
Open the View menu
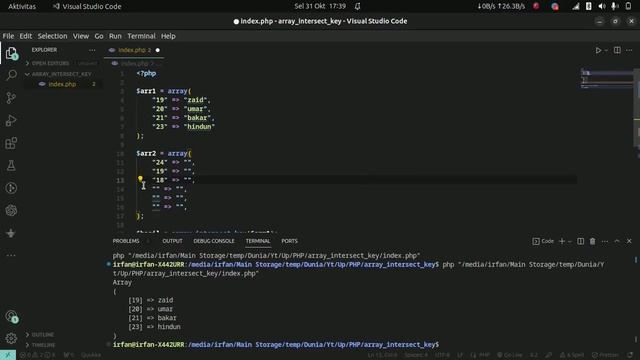[81, 36]
